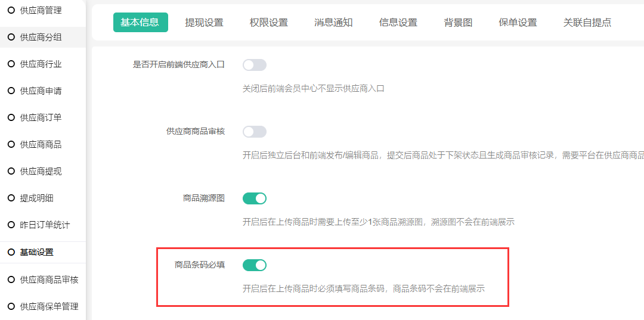Switch to the 提现设置 tab
644x320 pixels.
(x=204, y=23)
